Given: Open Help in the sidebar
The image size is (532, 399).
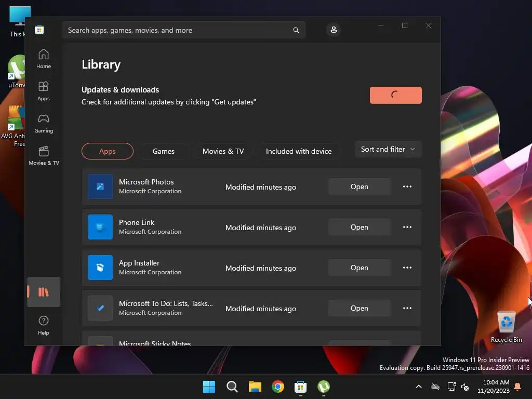Looking at the screenshot, I should [x=44, y=325].
